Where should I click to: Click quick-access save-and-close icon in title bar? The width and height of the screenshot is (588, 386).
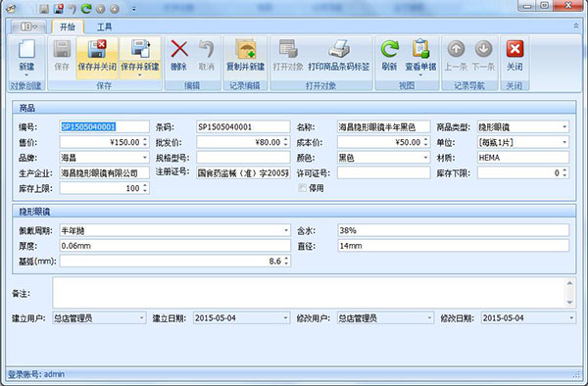pyautogui.click(x=59, y=8)
